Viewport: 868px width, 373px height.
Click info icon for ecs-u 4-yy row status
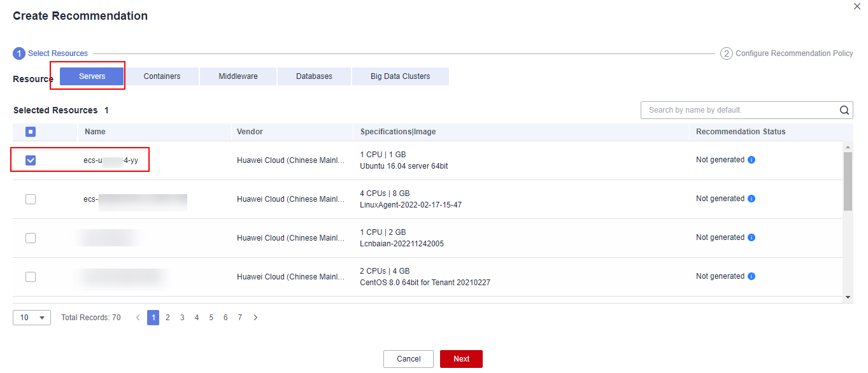[751, 160]
